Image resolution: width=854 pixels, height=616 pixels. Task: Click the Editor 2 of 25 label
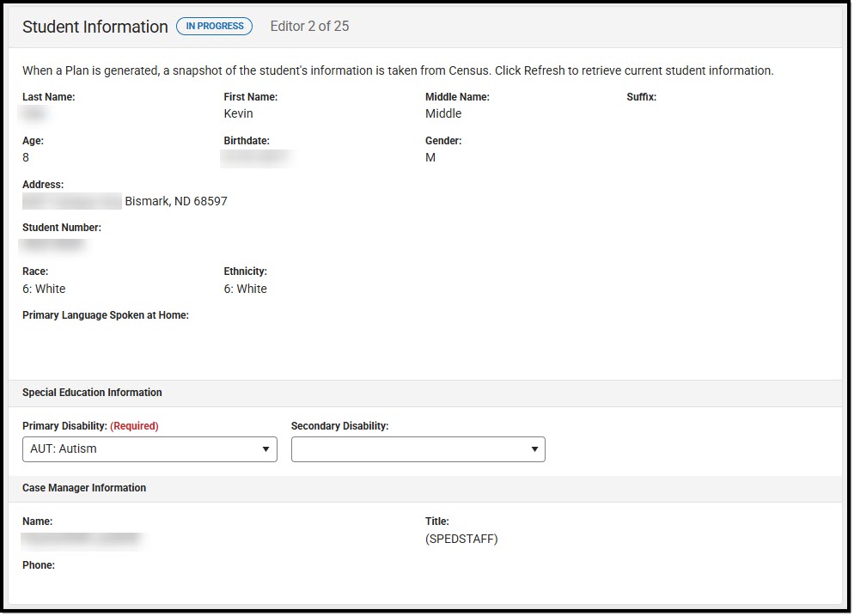pos(309,27)
